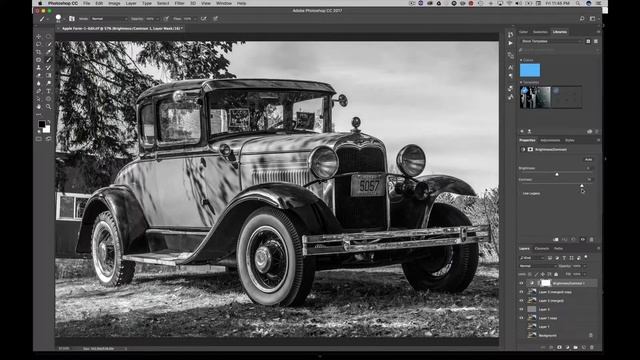Screen dimensions: 640x360
Task: Select the Quick Selection tool
Action: tap(49, 44)
